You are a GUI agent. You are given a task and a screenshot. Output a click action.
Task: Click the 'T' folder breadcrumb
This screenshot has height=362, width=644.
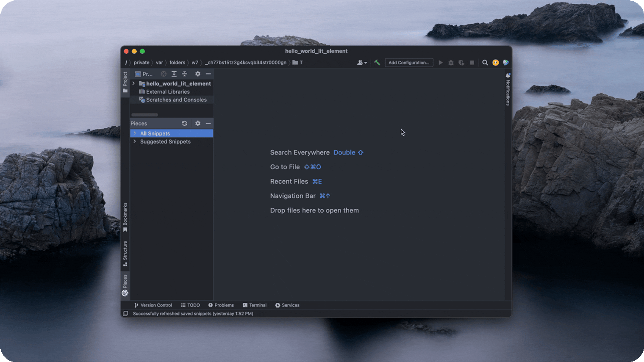click(298, 63)
